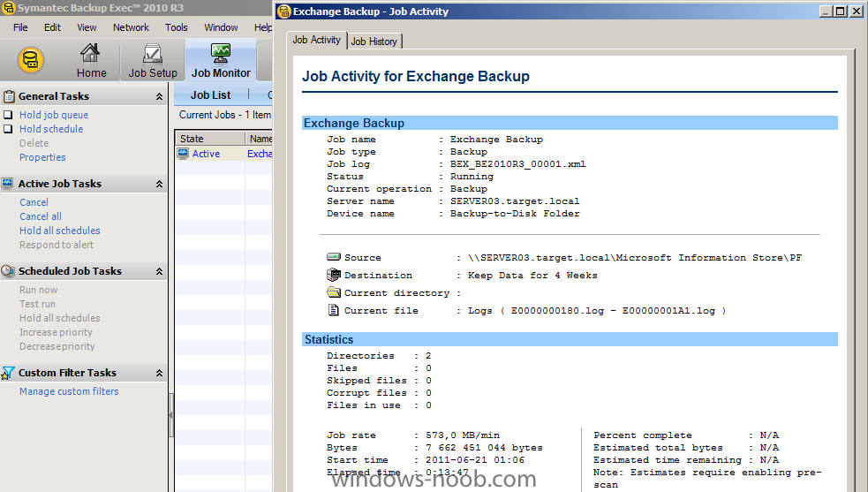Click the Hold schedule link
Viewport: 868px width, 492px height.
click(51, 129)
